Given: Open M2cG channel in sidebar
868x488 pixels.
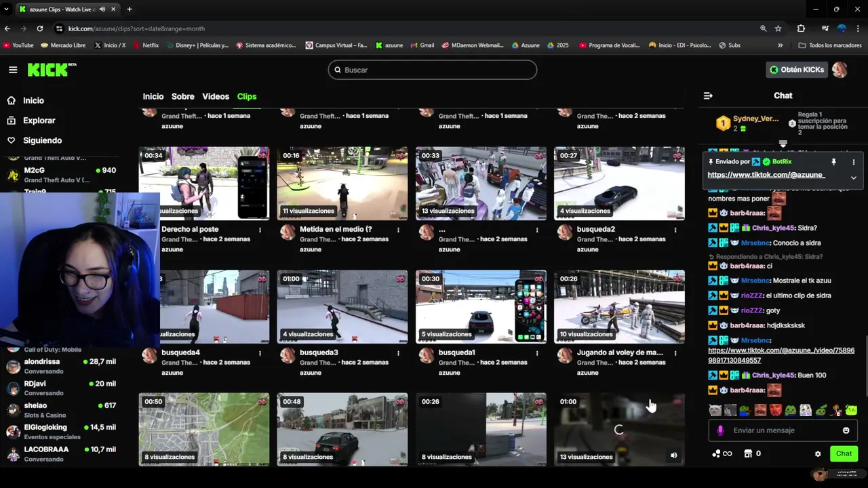Looking at the screenshot, I should point(61,175).
